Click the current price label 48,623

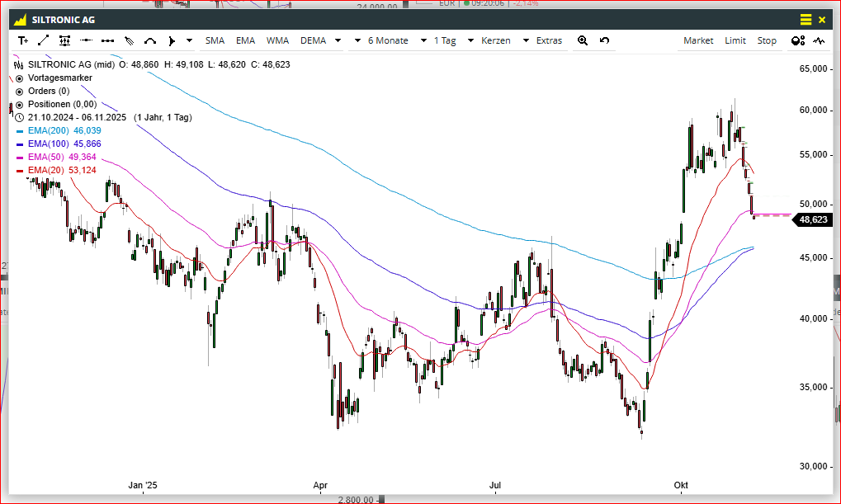[814, 219]
